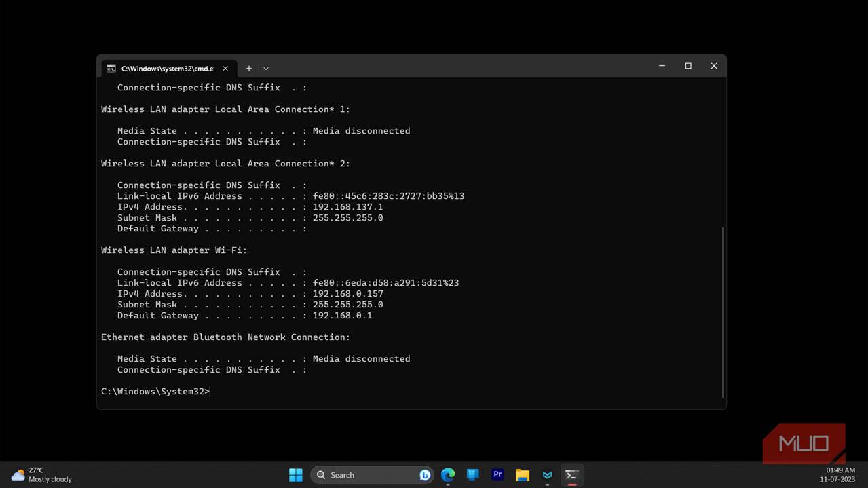
Task: Open File Explorer from taskbar
Action: click(x=522, y=475)
